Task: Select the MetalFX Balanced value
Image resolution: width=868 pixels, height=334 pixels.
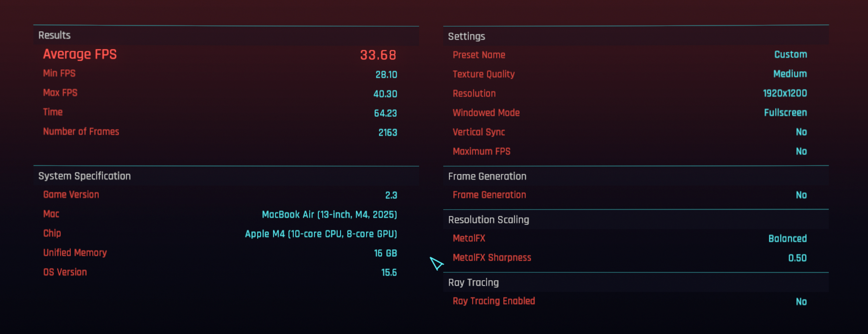Action: pos(787,239)
